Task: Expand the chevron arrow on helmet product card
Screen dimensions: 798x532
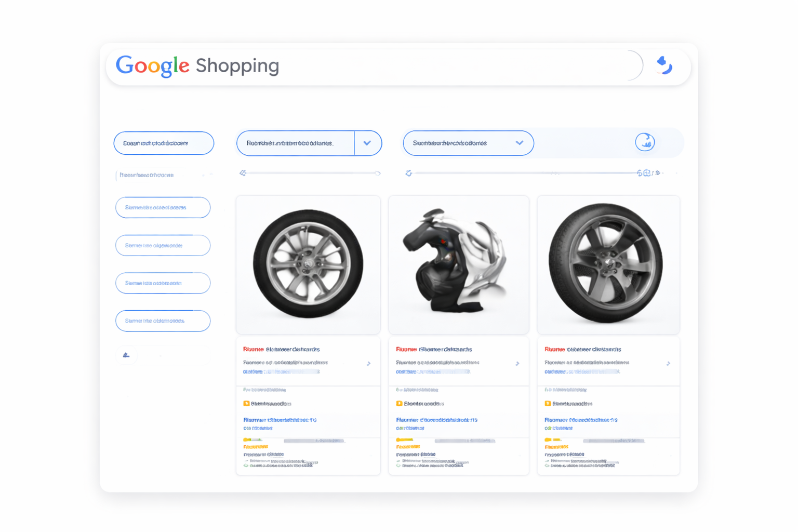Action: [x=517, y=364]
